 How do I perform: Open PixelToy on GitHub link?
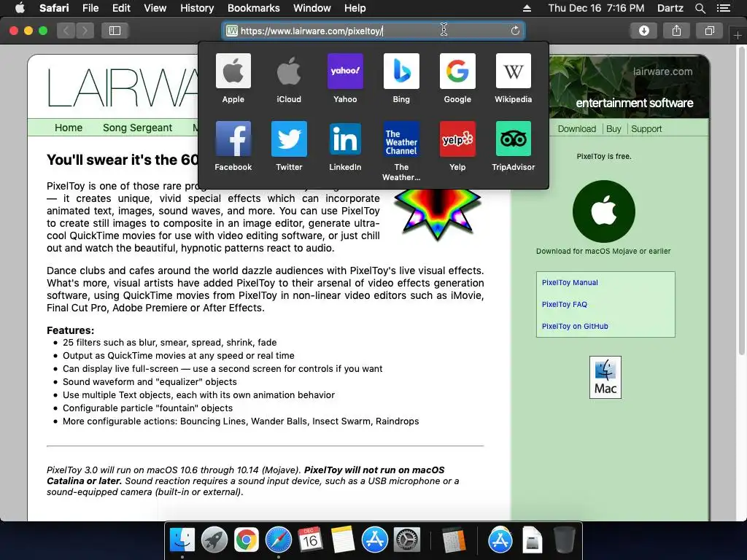(575, 326)
